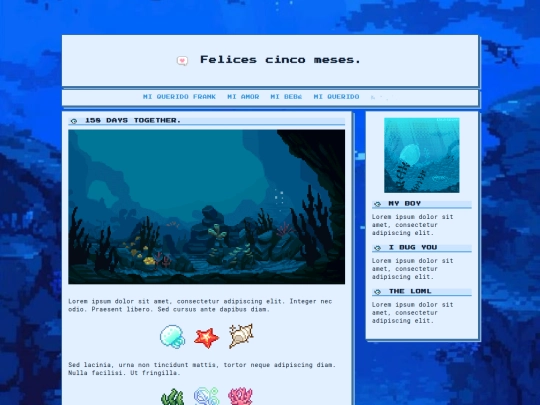This screenshot has width=540, height=405.
Task: Click the sidebar jellyfish ocean thumbnail
Action: (422, 155)
